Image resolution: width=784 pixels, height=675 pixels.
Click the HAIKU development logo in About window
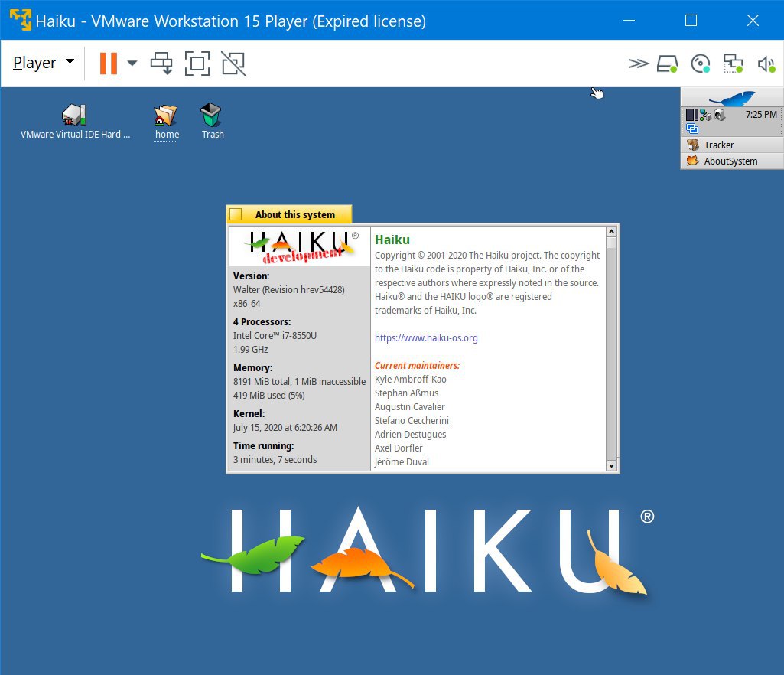[x=300, y=246]
